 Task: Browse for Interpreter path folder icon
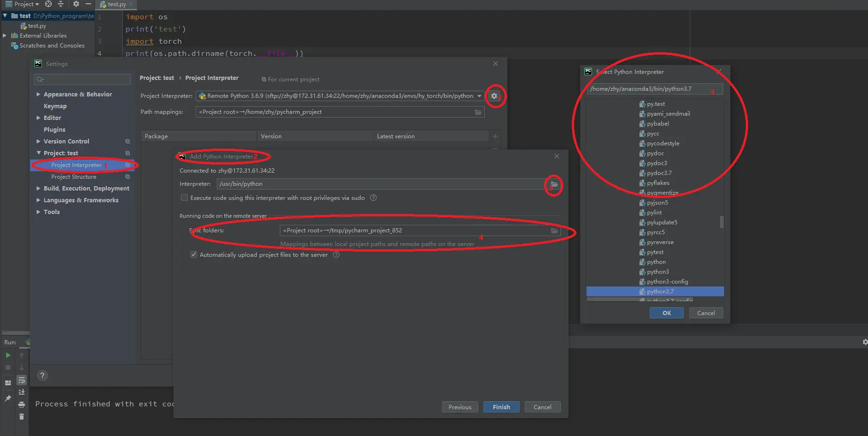tap(554, 184)
